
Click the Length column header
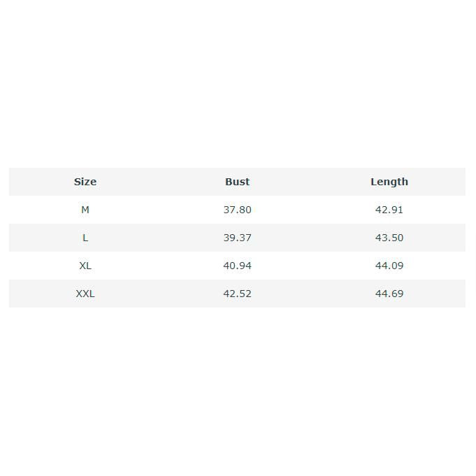click(389, 182)
